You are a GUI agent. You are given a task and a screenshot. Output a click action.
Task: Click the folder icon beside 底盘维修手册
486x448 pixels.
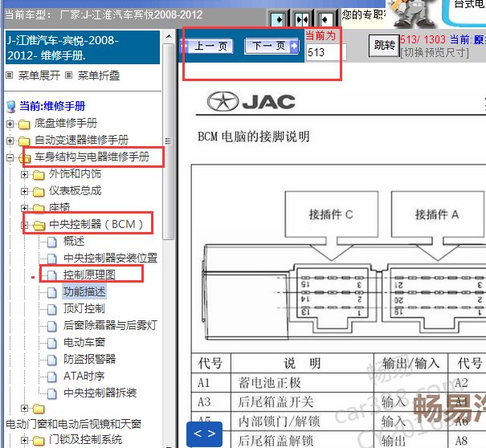pos(24,124)
